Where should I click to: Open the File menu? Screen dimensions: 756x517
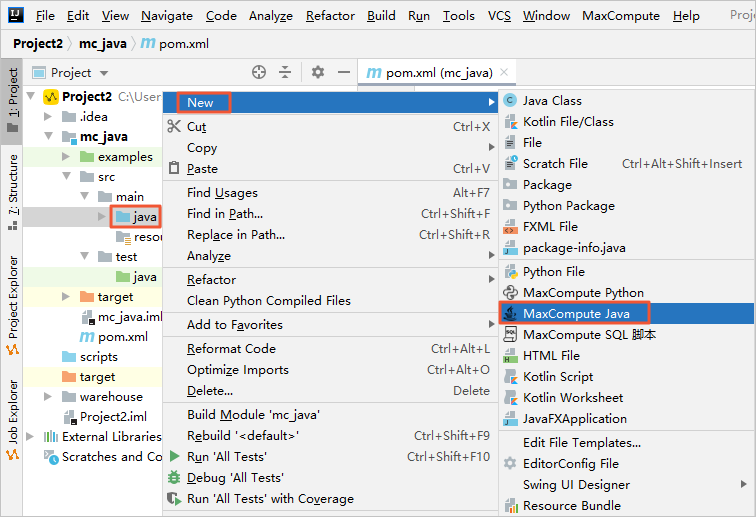(x=45, y=16)
